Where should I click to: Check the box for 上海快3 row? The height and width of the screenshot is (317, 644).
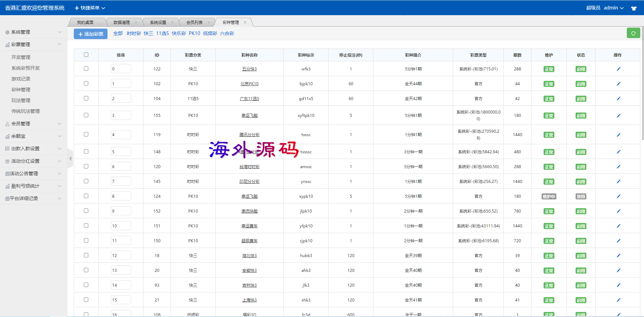click(86, 300)
